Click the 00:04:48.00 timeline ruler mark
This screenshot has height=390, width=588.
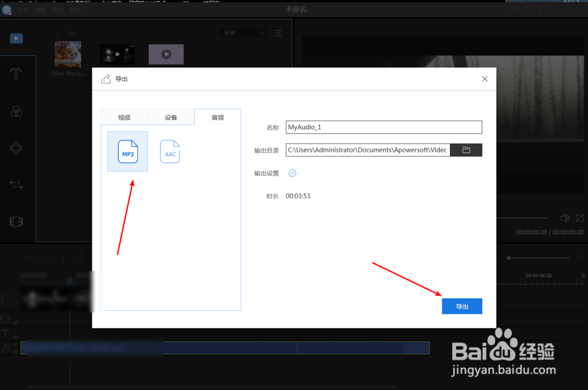tap(539, 276)
